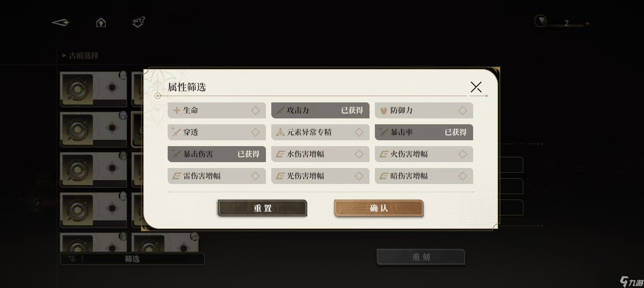Toggle the 生命 attribute filter
This screenshot has height=288, width=644.
tap(217, 110)
